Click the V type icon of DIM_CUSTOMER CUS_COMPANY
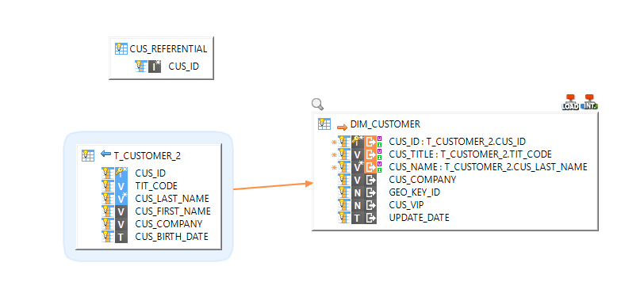Screen dimensions: 644x293 coord(358,179)
